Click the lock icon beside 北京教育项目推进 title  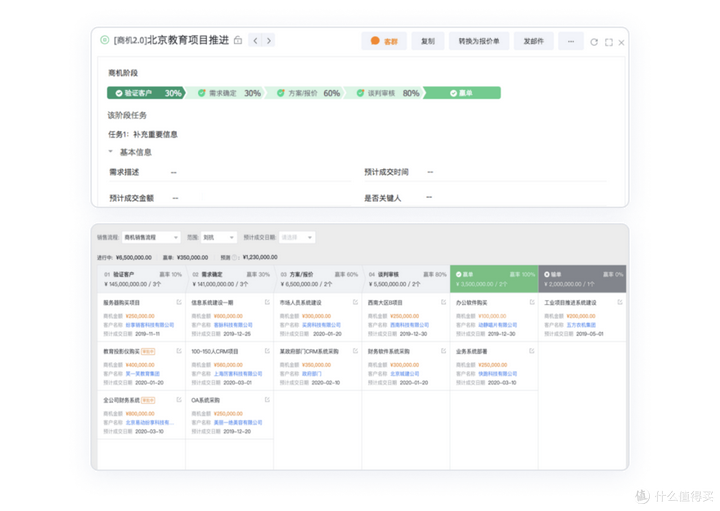click(x=238, y=40)
